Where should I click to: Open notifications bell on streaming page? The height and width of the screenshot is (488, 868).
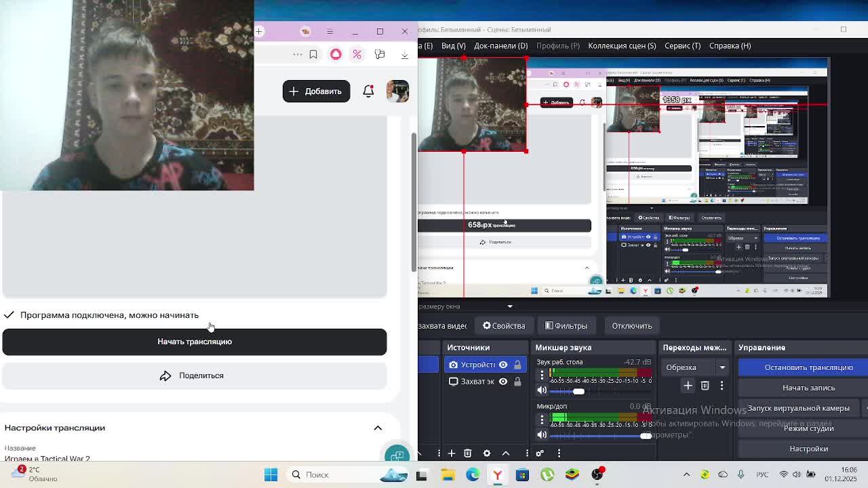point(368,91)
